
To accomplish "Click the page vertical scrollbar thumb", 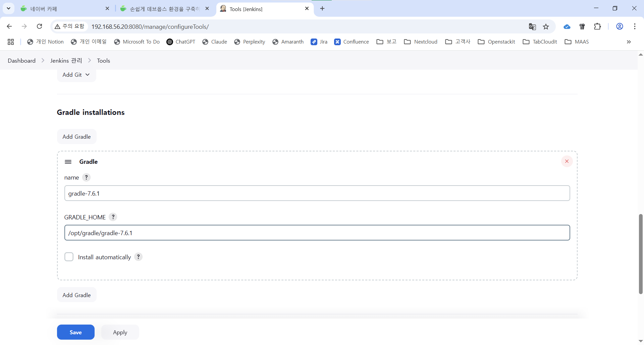I will pyautogui.click(x=641, y=254).
